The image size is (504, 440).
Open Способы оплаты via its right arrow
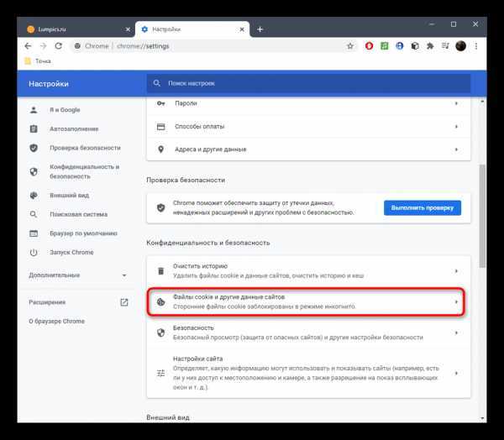click(x=456, y=127)
